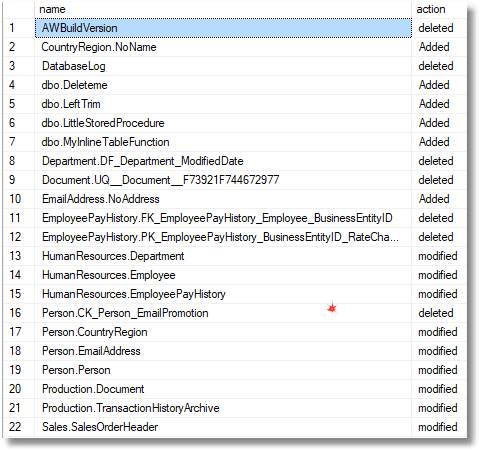The width and height of the screenshot is (481, 452).
Task: Select 'deleted' action for Department.DF_Department_ModifiedDate
Action: 439,161
